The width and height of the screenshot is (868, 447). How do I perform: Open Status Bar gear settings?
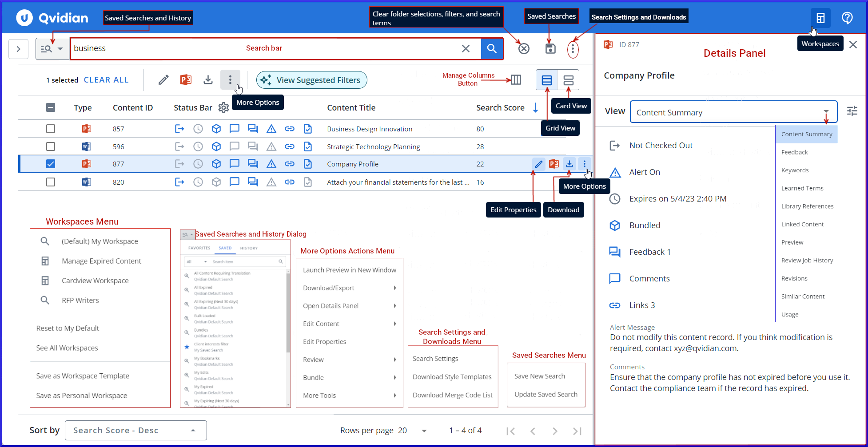[x=223, y=108]
